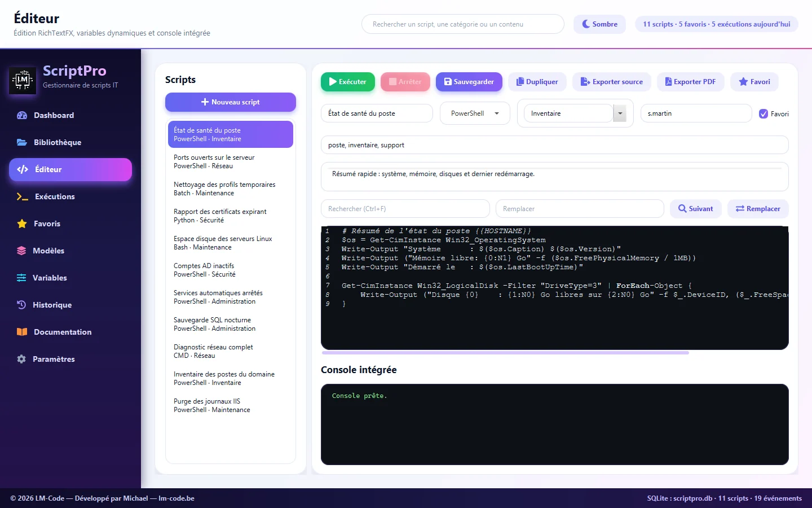
Task: Click the Remplacer button
Action: pyautogui.click(x=758, y=209)
